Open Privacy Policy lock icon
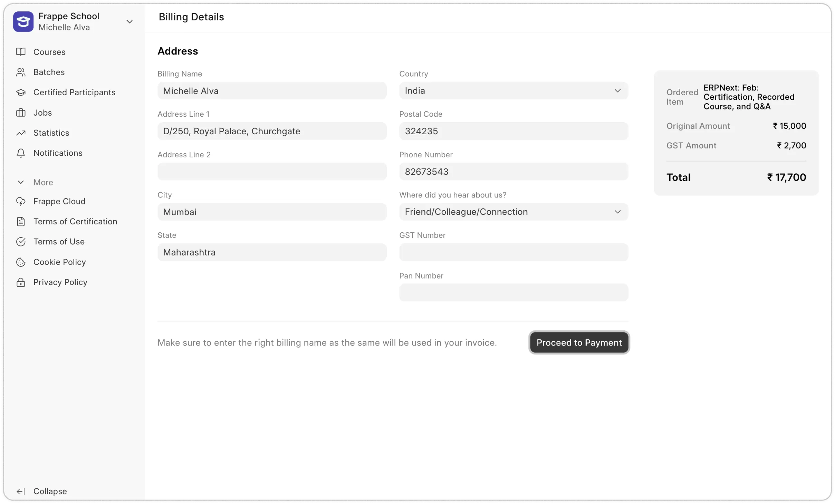 click(21, 282)
